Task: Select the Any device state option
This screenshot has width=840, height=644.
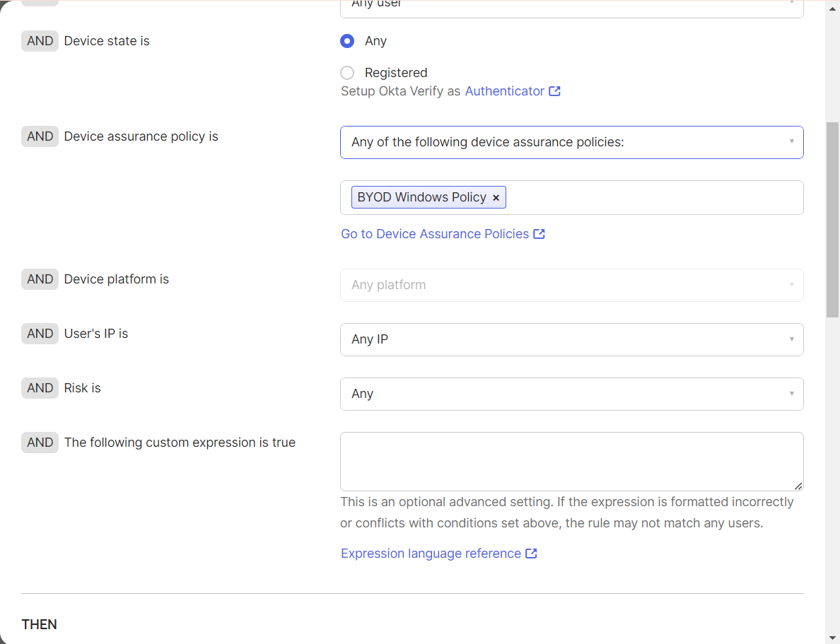Action: [x=347, y=41]
